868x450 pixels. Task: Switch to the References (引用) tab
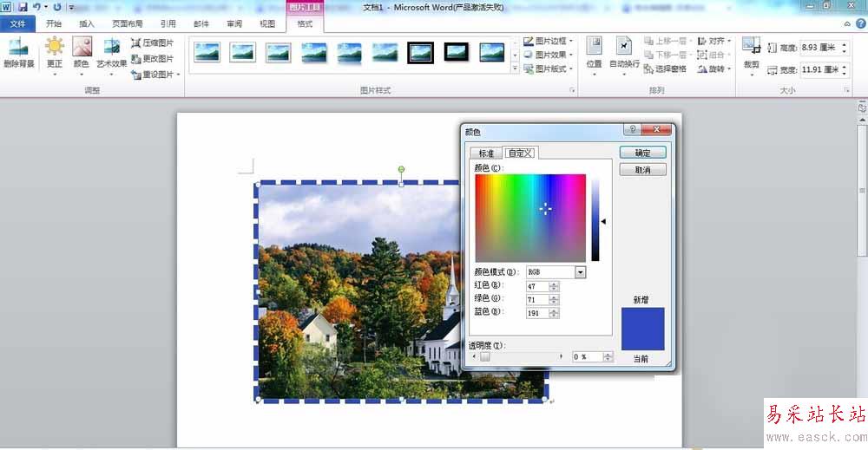pos(168,23)
